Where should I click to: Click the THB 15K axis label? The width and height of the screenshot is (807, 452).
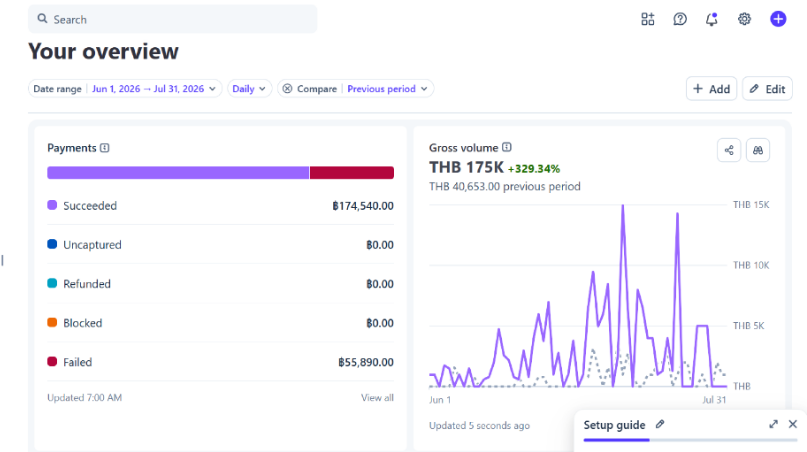tap(751, 205)
